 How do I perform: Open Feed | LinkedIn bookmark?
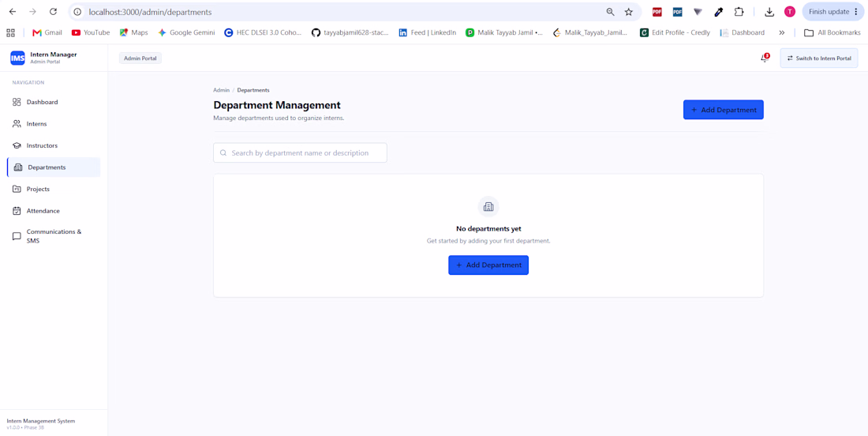coord(428,32)
